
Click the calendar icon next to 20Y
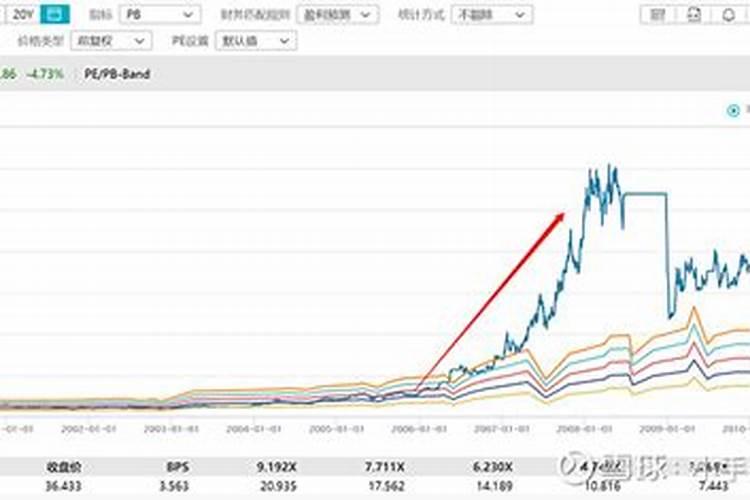(x=59, y=14)
